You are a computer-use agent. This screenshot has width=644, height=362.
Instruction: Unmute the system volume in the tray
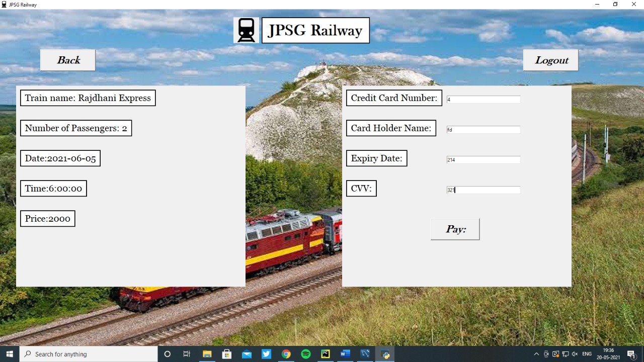point(575,353)
